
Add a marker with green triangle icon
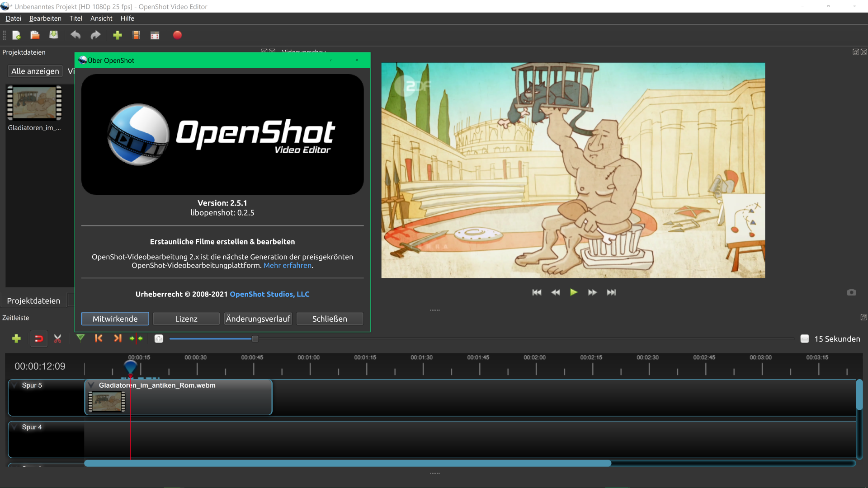pos(80,338)
